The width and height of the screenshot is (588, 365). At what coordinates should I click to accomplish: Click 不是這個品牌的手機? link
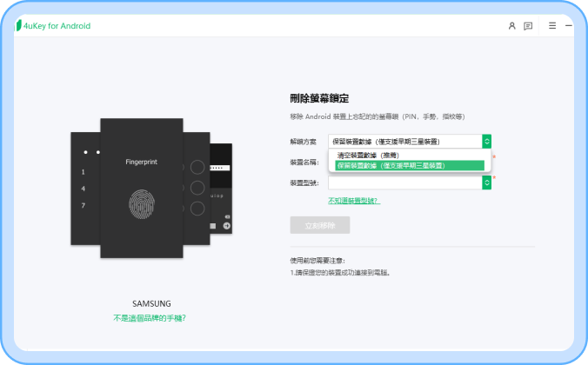coord(150,318)
